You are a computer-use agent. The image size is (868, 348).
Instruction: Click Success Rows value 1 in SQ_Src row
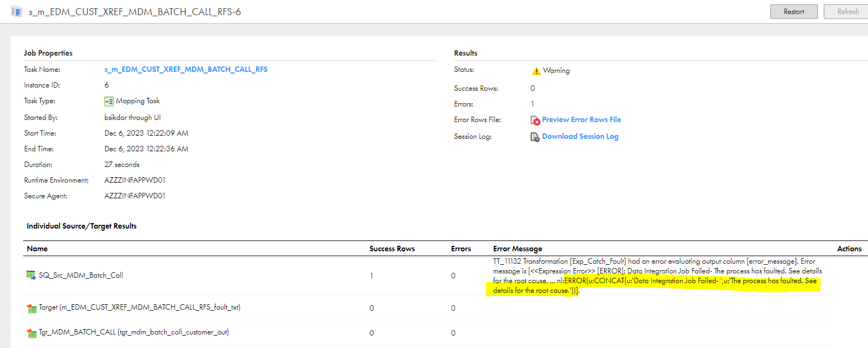371,276
